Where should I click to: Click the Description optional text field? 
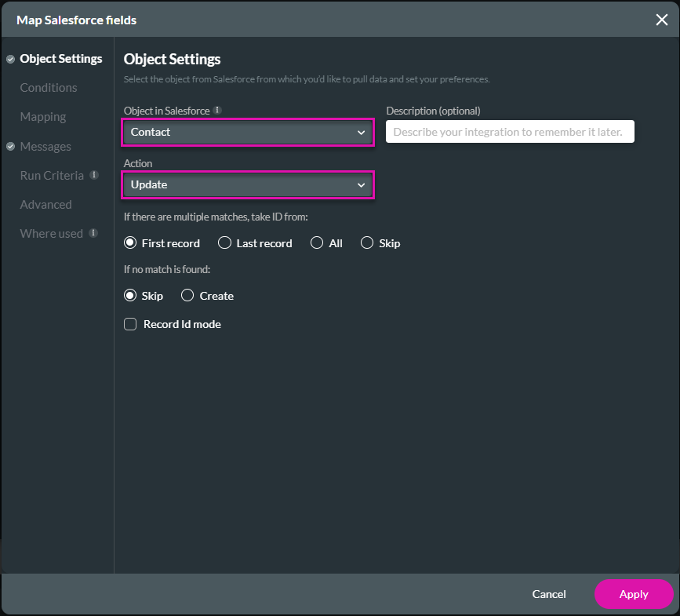click(509, 131)
